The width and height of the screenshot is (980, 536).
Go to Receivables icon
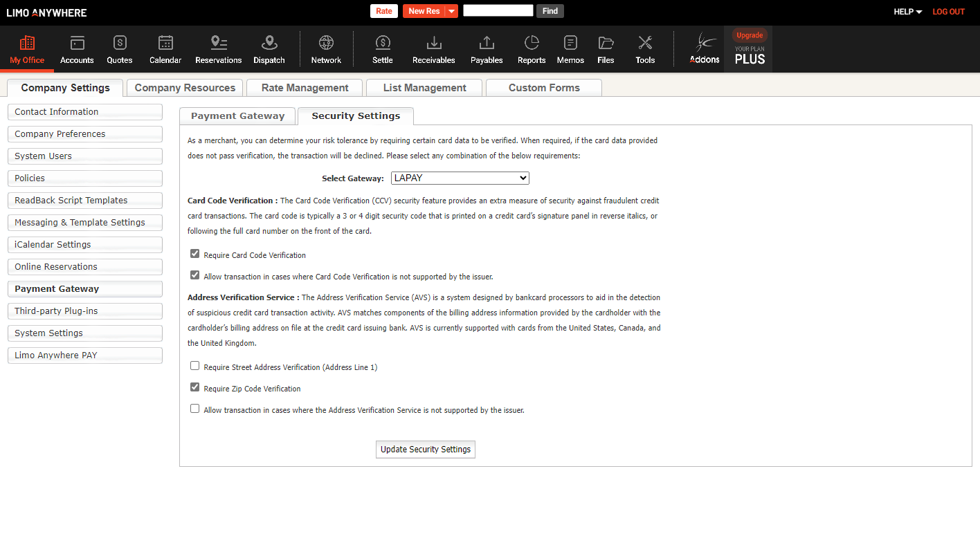click(x=434, y=44)
